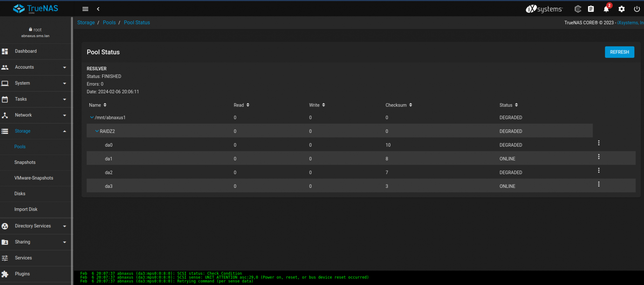Image resolution: width=644 pixels, height=285 pixels.
Task: Expand the Directory Services menu arrow
Action: [64, 226]
